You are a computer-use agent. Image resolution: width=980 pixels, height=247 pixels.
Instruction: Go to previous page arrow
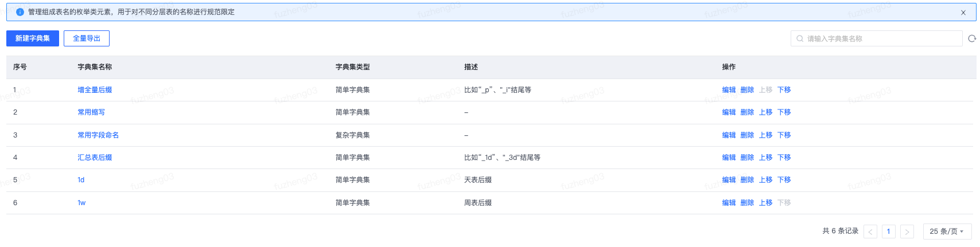click(x=870, y=232)
